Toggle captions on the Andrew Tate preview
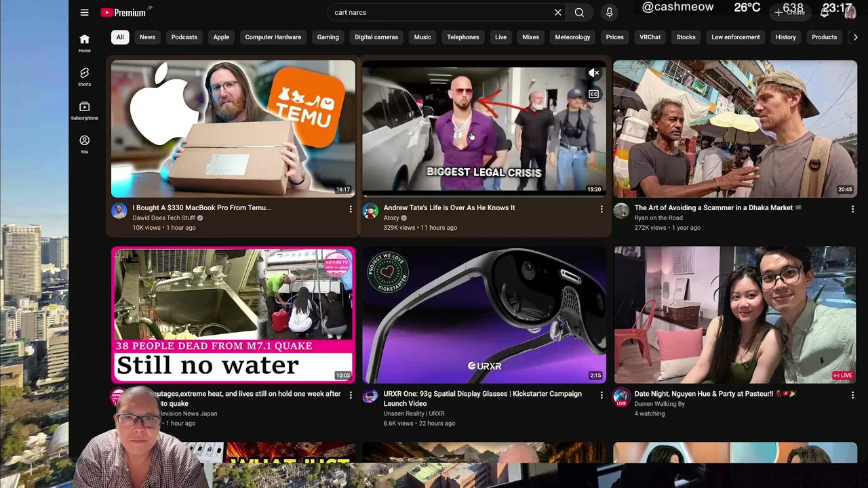 [x=593, y=94]
